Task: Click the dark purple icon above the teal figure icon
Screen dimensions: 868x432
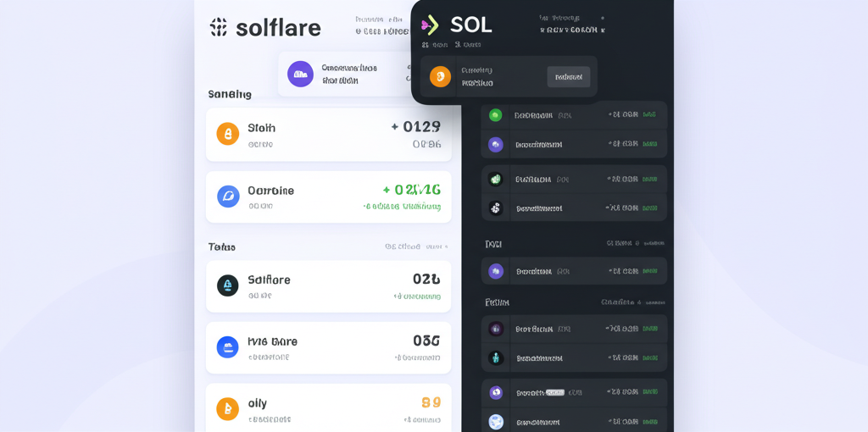Action: click(495, 329)
